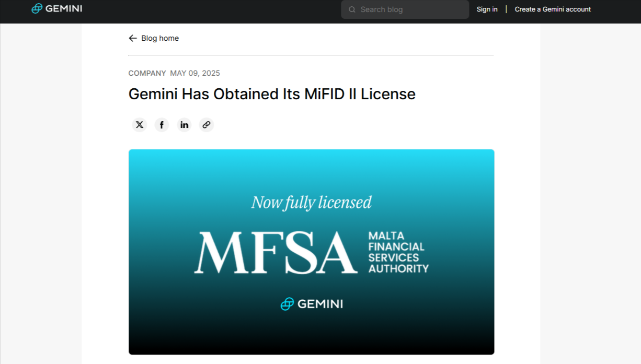Share the article on X

(x=140, y=125)
